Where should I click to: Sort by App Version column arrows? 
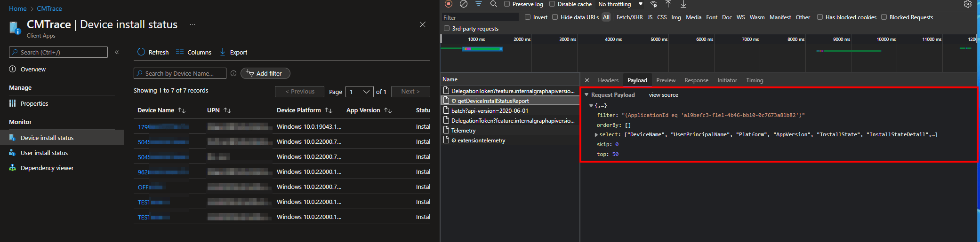click(x=388, y=110)
